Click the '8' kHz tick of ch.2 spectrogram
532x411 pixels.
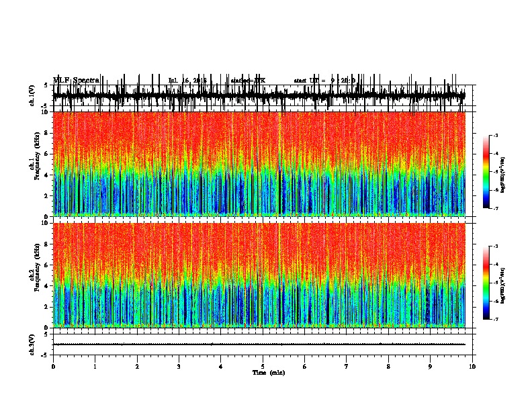[46, 244]
